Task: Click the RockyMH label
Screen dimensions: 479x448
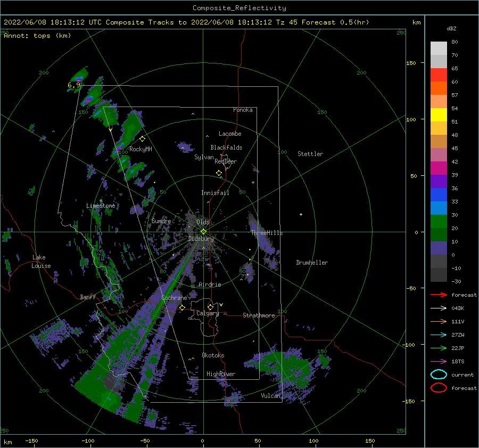Action: (141, 149)
